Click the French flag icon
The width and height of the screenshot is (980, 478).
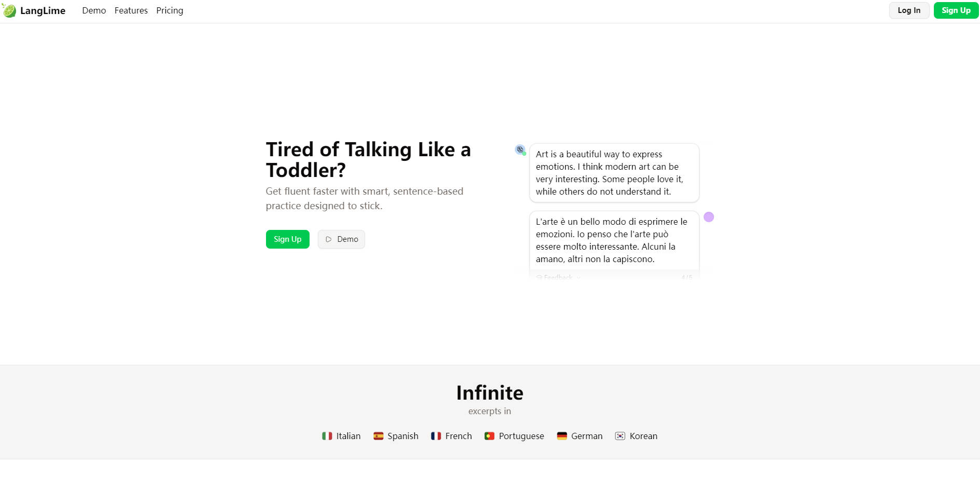click(x=436, y=436)
